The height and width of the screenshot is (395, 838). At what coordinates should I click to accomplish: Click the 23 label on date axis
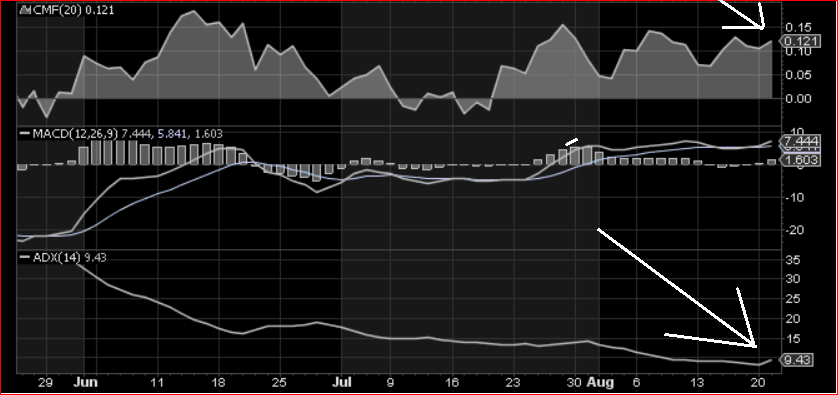[514, 383]
